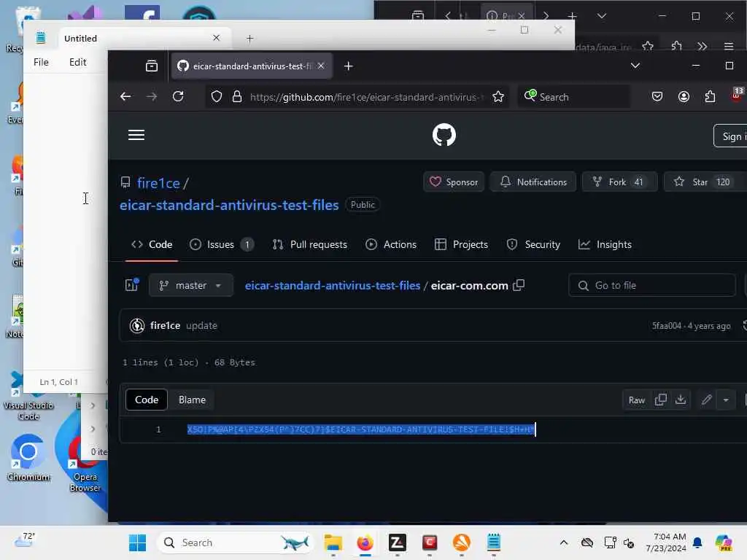Open the Insights tab

(x=605, y=244)
